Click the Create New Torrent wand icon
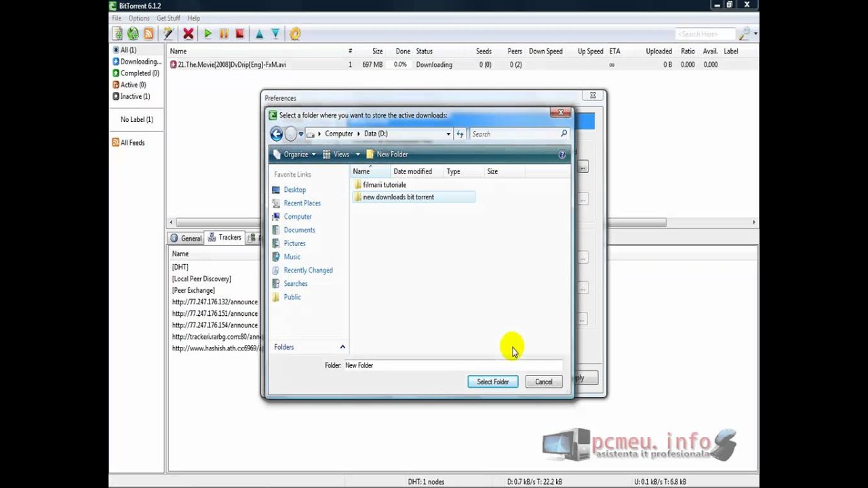868x488 pixels. pos(168,33)
